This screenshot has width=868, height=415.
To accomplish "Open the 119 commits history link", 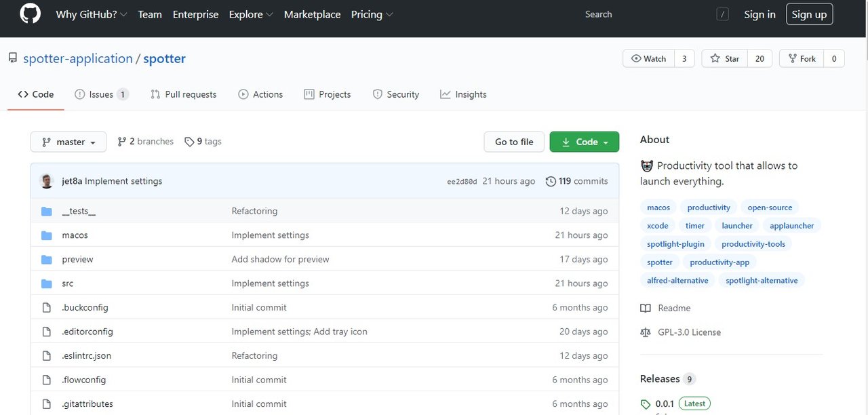I will (577, 181).
